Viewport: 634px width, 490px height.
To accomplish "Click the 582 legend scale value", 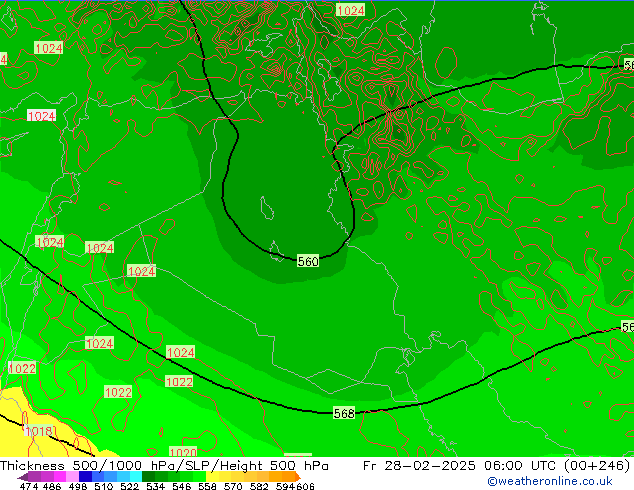I will click(x=259, y=486).
